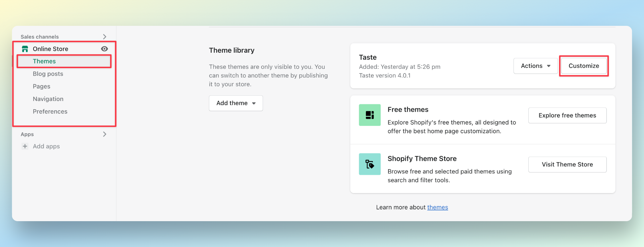This screenshot has width=644, height=247.
Task: Click Visit Theme Store button
Action: tap(567, 164)
